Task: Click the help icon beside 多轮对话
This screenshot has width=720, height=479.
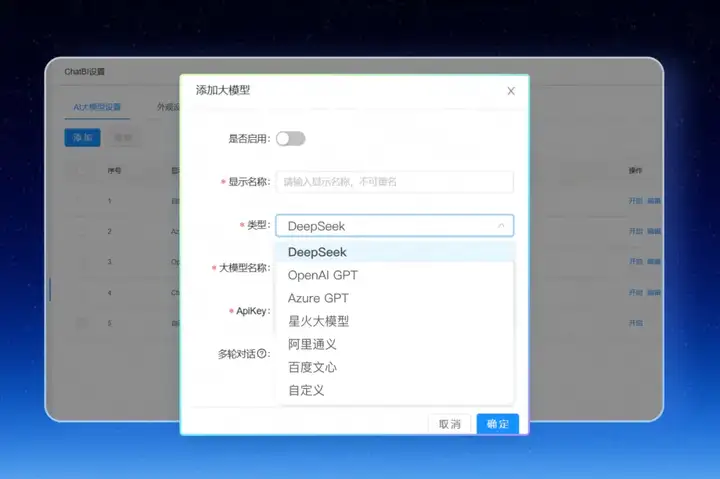Action: tap(261, 354)
